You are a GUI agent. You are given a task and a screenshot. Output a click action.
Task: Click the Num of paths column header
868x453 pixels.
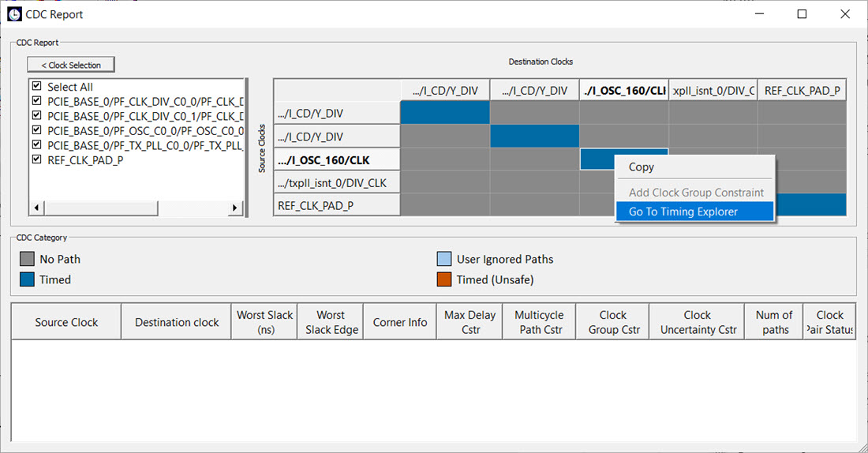773,322
